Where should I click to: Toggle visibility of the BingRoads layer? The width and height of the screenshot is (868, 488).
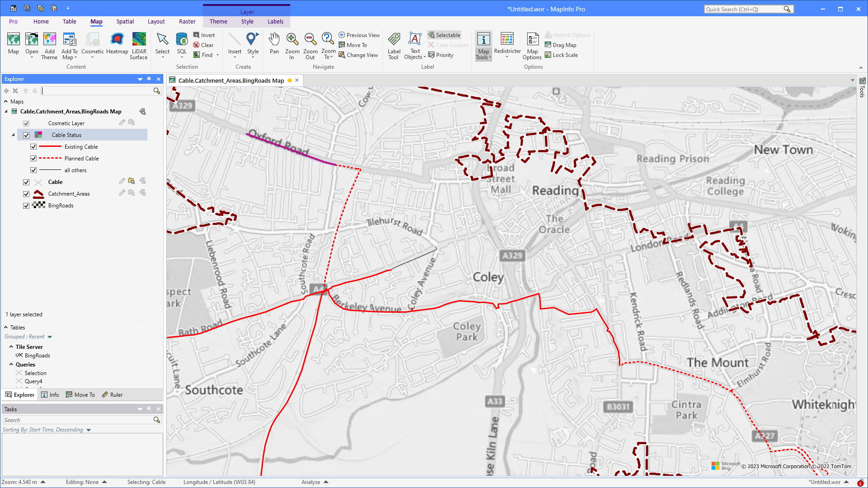[x=26, y=205]
